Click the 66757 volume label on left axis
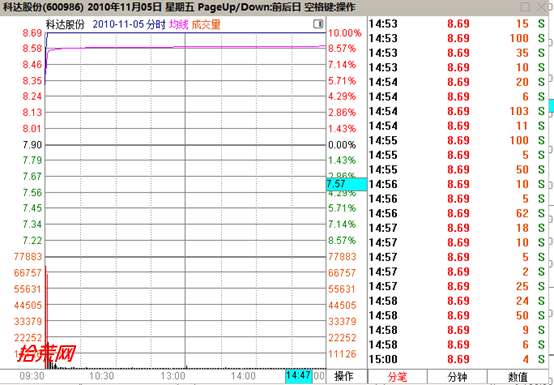 tap(28, 273)
